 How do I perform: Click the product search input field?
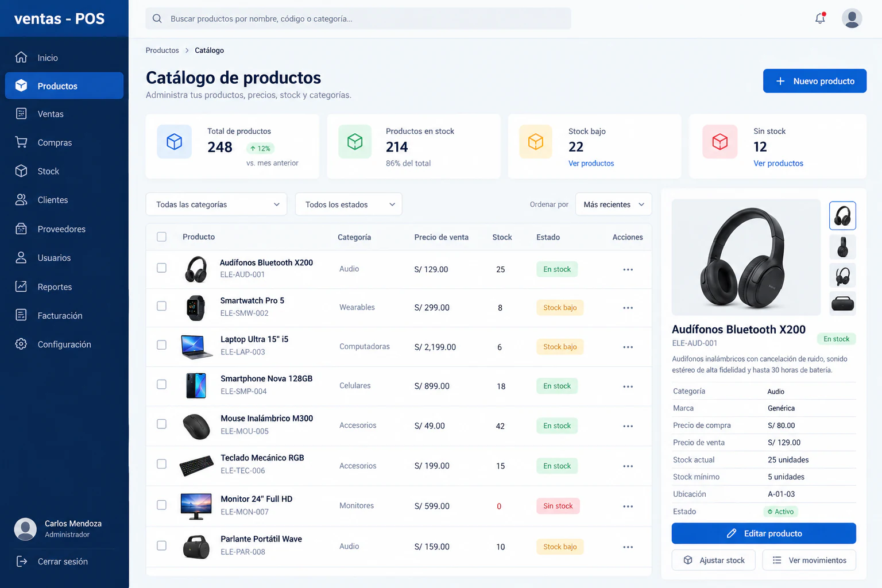pos(358,18)
